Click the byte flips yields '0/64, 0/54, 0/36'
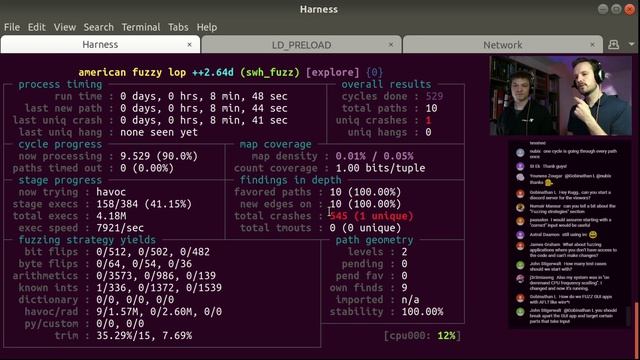Image resolution: width=640 pixels, height=360 pixels. point(144,264)
